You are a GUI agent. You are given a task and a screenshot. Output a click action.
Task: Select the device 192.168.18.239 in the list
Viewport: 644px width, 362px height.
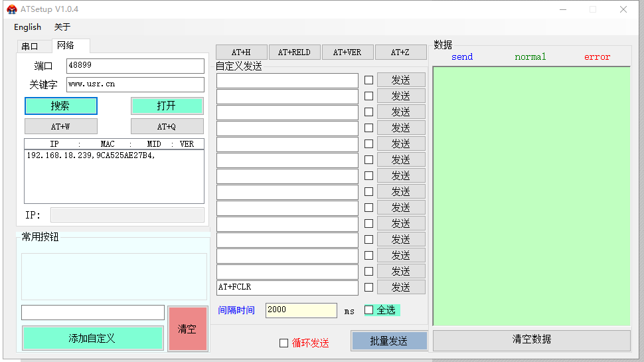(x=90, y=155)
